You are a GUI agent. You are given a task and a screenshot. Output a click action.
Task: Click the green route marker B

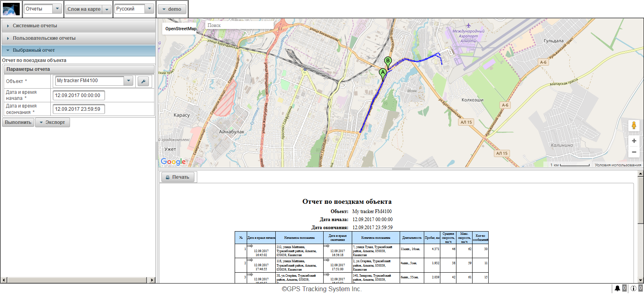[x=388, y=61]
